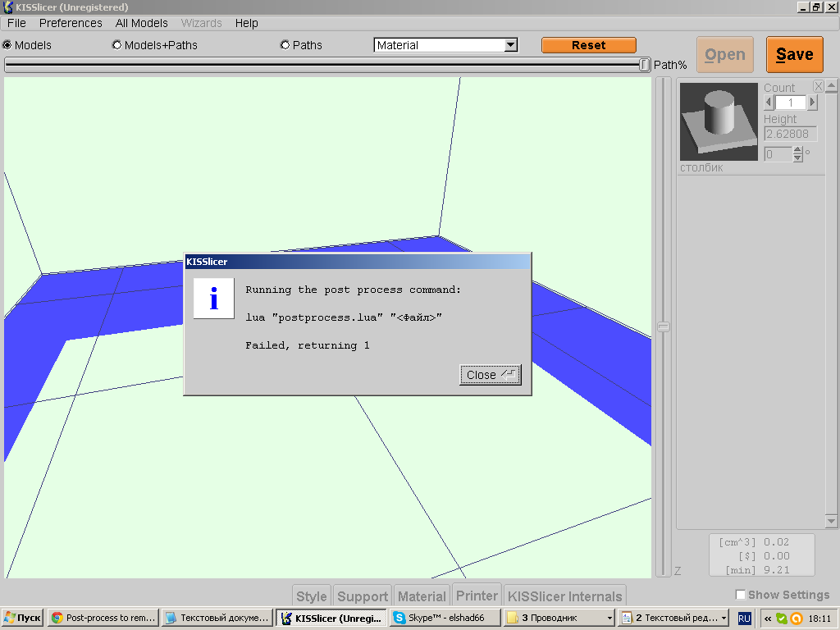Click the model Height field
This screenshot has width=840, height=630.
[x=790, y=134]
